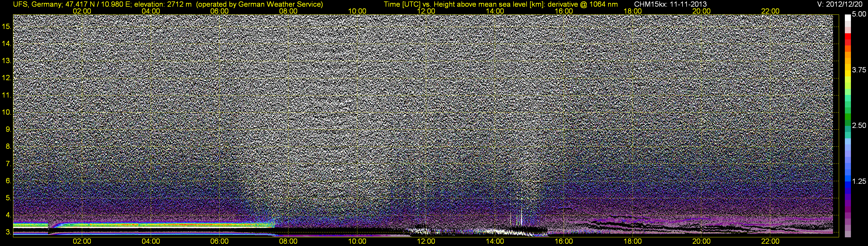Click the 08:00 label on the bottom time axis
Viewport: 868px width, 246px height.
coord(288,241)
